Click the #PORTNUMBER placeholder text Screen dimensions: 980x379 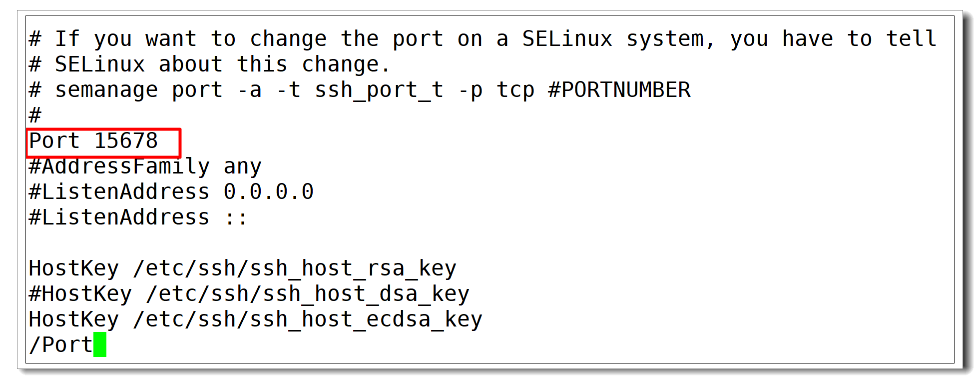619,90
